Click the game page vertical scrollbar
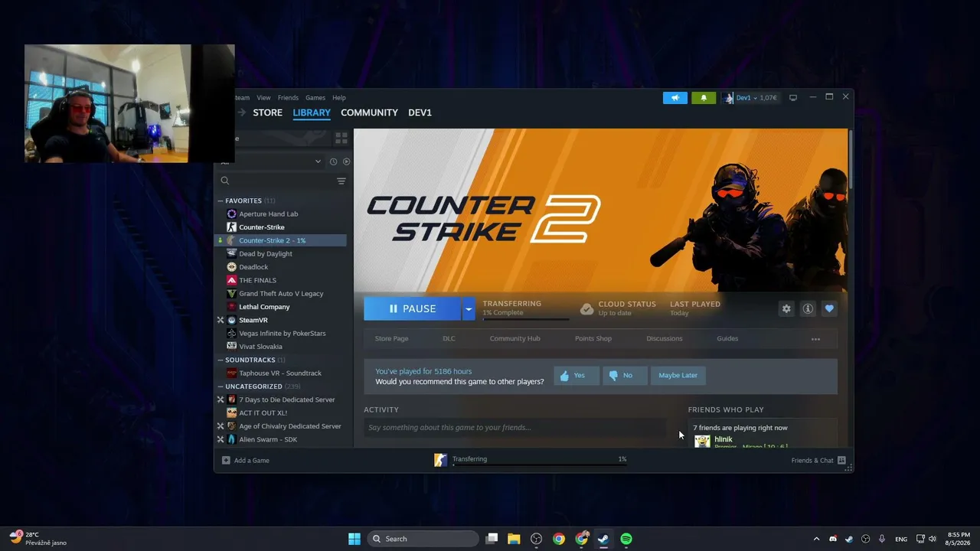This screenshot has width=980, height=551. (x=850, y=159)
